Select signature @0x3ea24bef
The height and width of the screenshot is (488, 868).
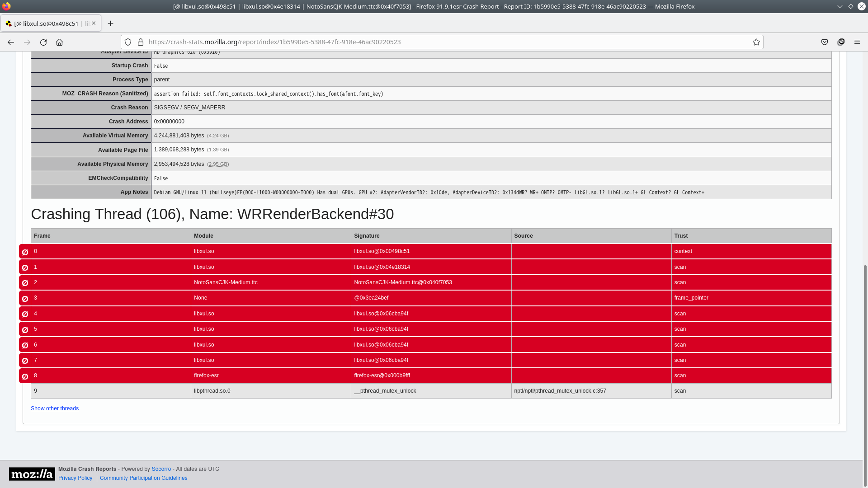click(371, 298)
